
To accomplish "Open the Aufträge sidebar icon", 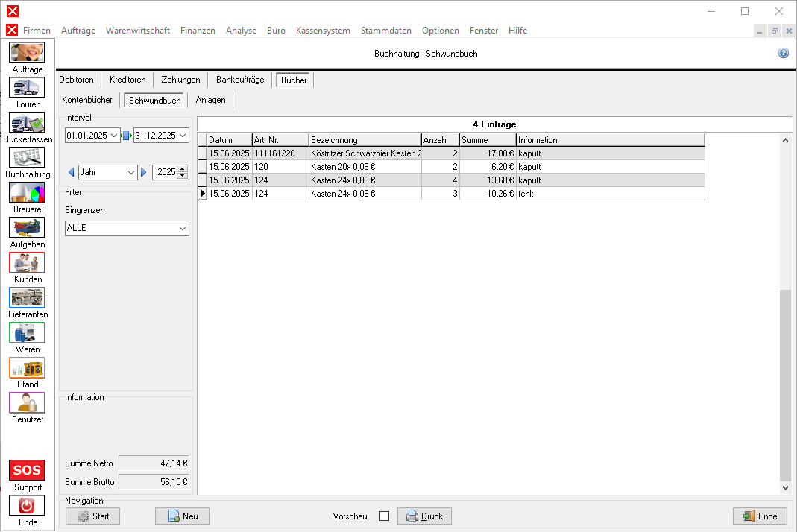I will (27, 53).
